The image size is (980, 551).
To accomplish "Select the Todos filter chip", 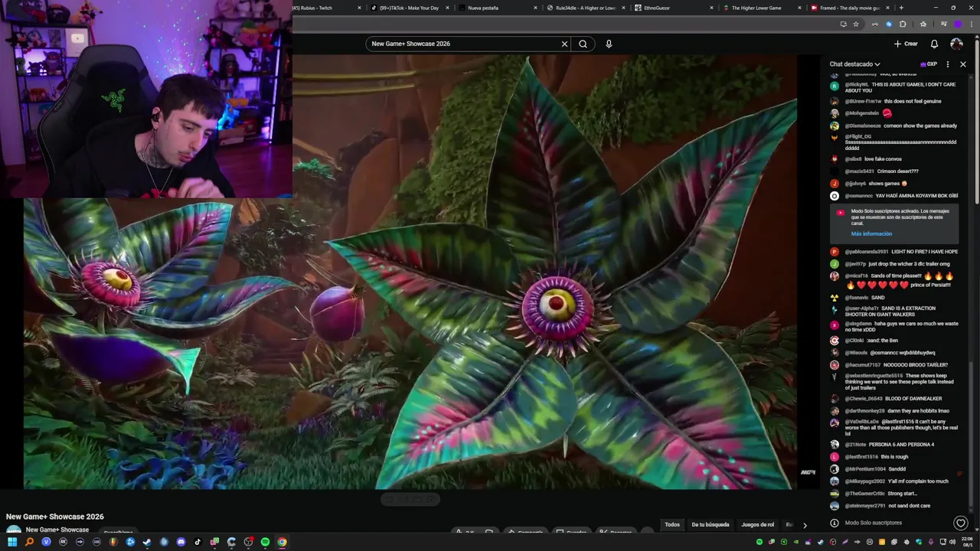I will click(672, 525).
